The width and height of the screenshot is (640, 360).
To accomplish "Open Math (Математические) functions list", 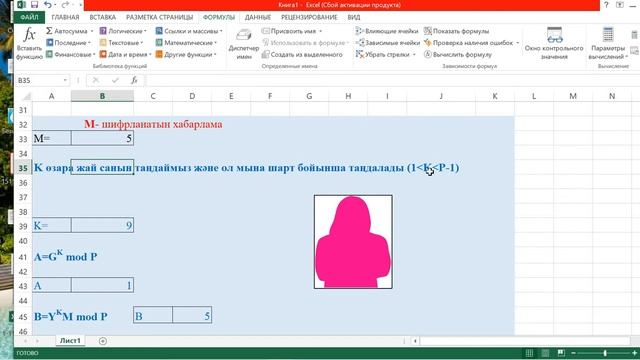I will pos(186,42).
